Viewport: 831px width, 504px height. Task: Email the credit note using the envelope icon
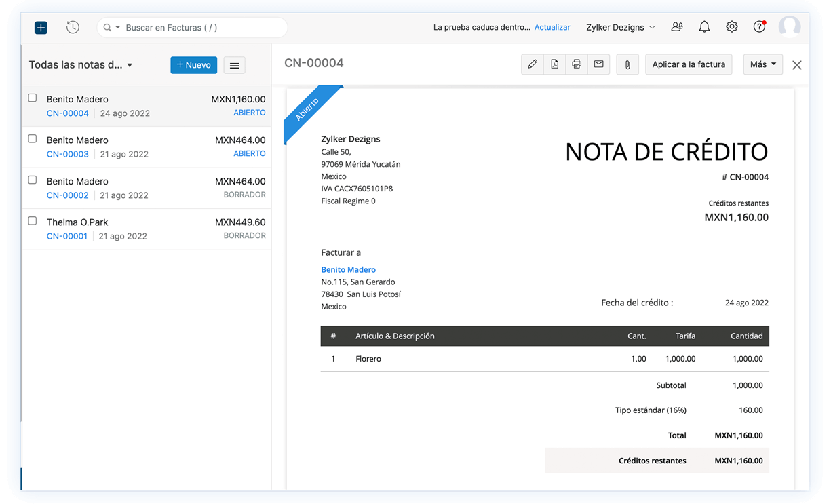[x=599, y=64]
